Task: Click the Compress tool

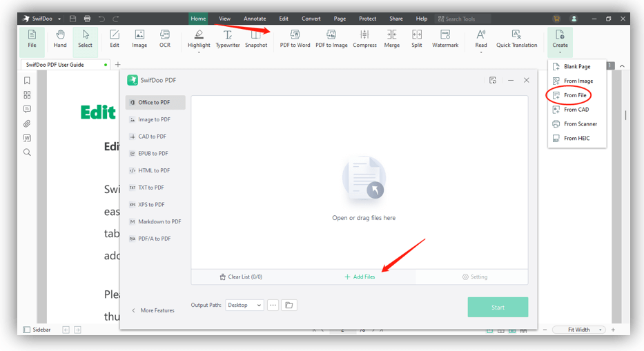Action: (x=364, y=39)
